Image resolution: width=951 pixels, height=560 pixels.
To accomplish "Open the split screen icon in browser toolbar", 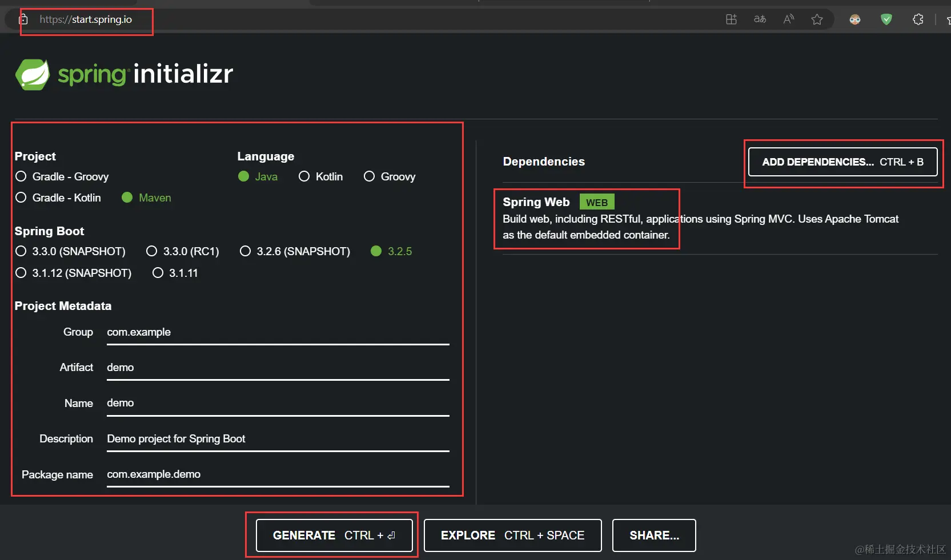I will point(731,19).
